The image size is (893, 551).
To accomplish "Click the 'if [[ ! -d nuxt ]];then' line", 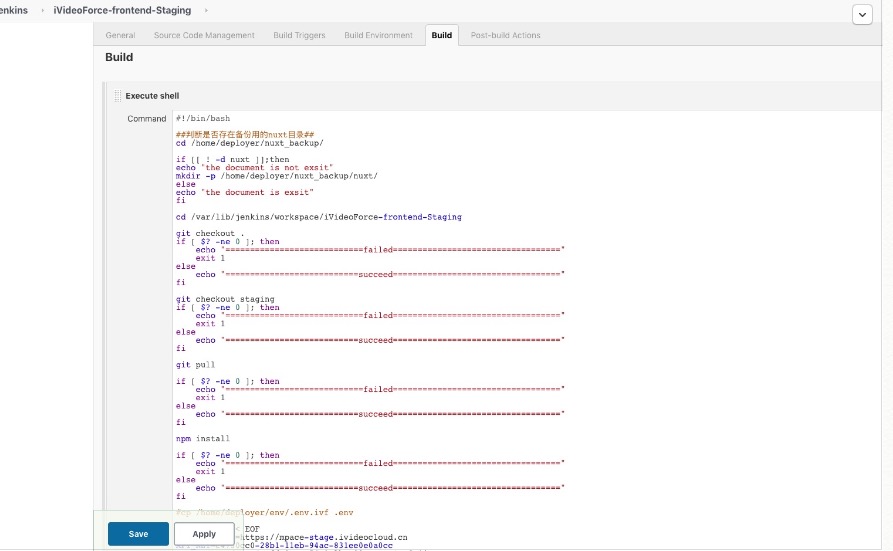I will click(232, 160).
